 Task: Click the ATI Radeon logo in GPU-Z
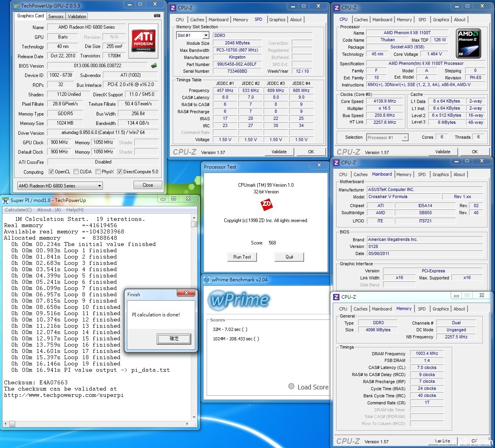tap(143, 41)
